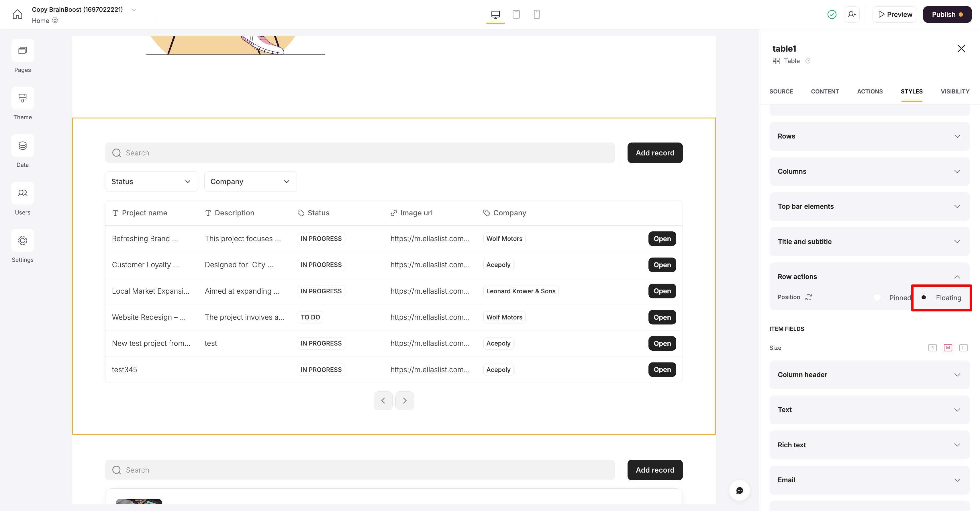The image size is (980, 511).
Task: Open the test345 row
Action: [x=662, y=369]
